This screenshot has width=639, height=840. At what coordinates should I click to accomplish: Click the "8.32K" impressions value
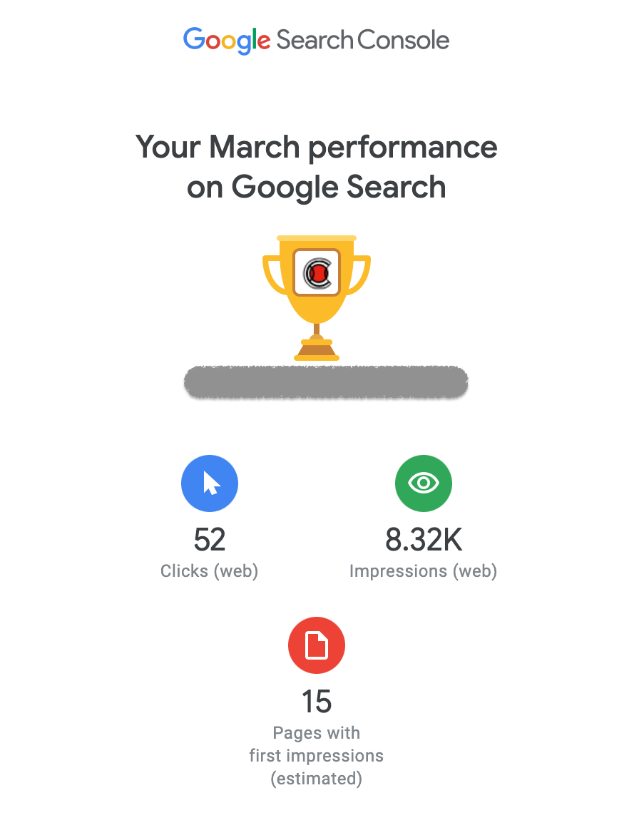point(424,540)
